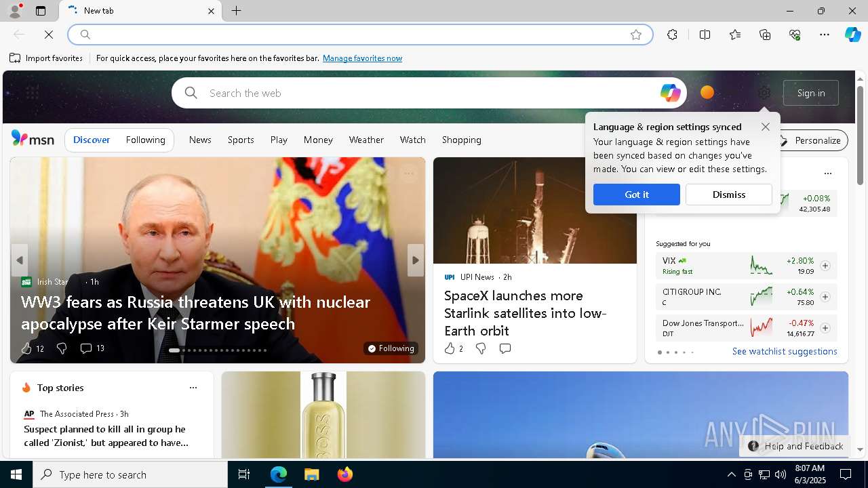Like the SpaceX Starlink article
Viewport: 868px width, 488px height.
[x=449, y=348]
